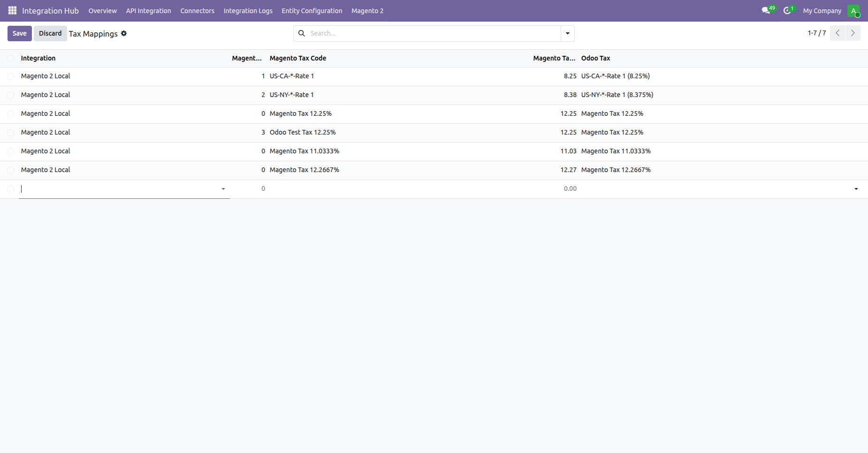Open the messages conversation icon
Image resolution: width=868 pixels, height=453 pixels.
(766, 10)
